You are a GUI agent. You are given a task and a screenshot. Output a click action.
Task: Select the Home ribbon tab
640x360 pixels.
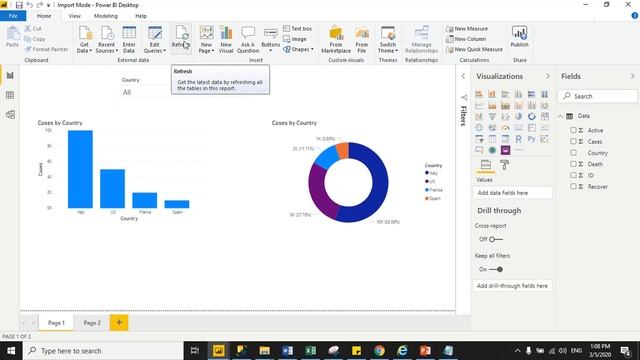pos(44,16)
